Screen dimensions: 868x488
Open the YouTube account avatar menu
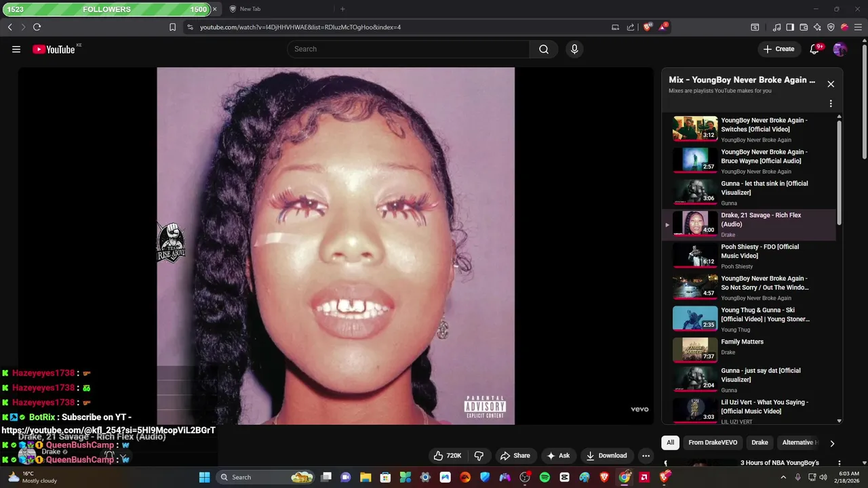pyautogui.click(x=840, y=49)
